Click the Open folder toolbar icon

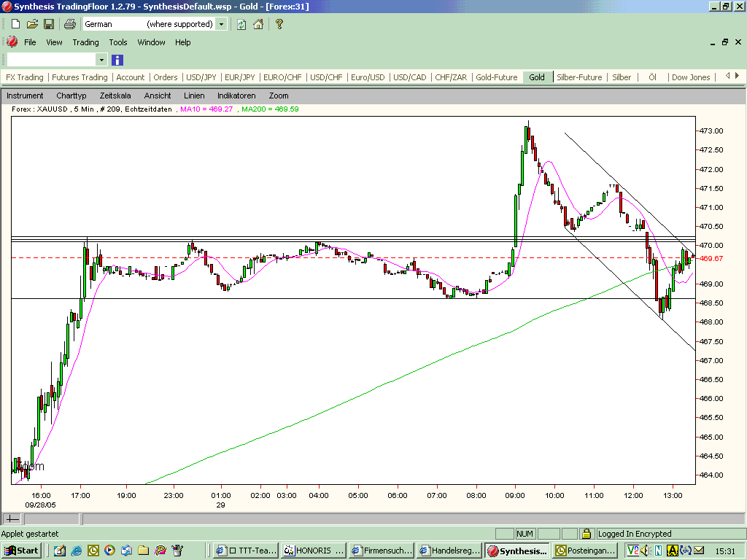32,24
